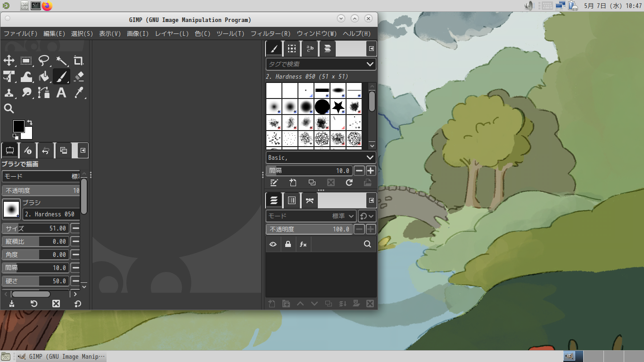The image size is (644, 362).
Task: Select the Paths tool
Action: pos(44,92)
